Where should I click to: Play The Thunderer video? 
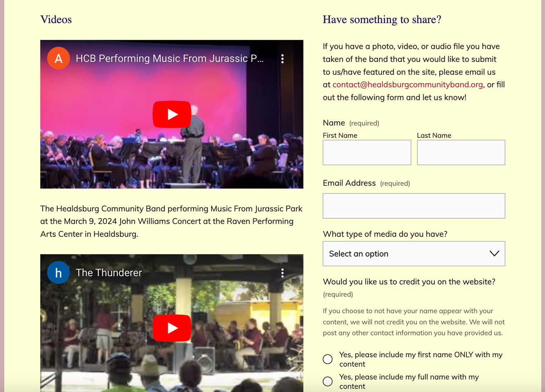point(172,328)
